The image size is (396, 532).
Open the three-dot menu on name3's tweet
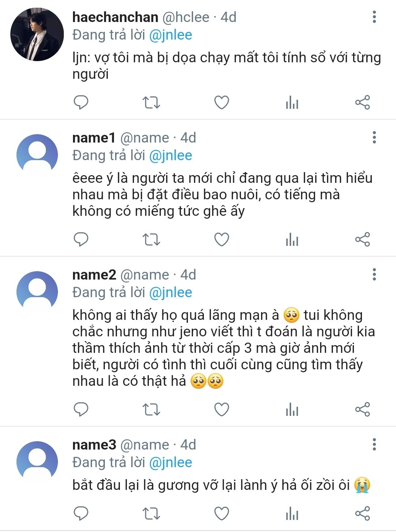tap(374, 444)
